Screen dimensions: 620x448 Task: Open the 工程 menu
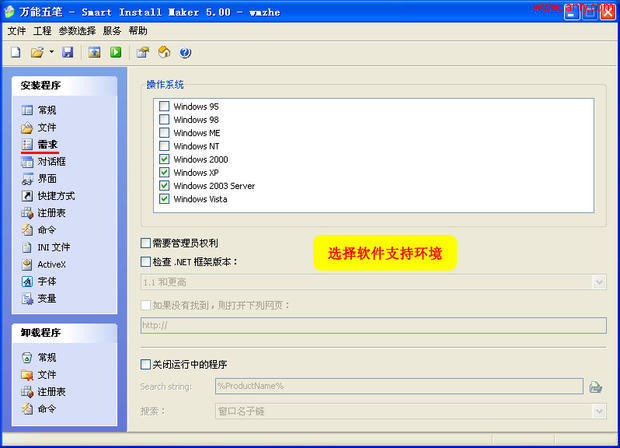pyautogui.click(x=42, y=31)
